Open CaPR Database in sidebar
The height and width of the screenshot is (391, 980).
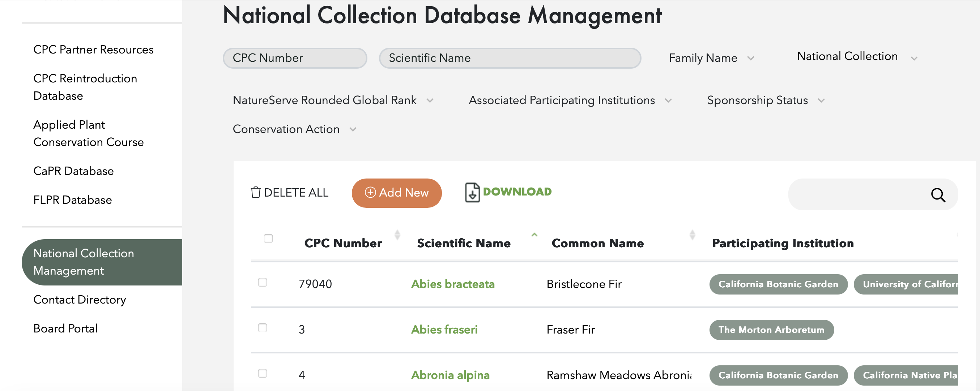pos(73,171)
